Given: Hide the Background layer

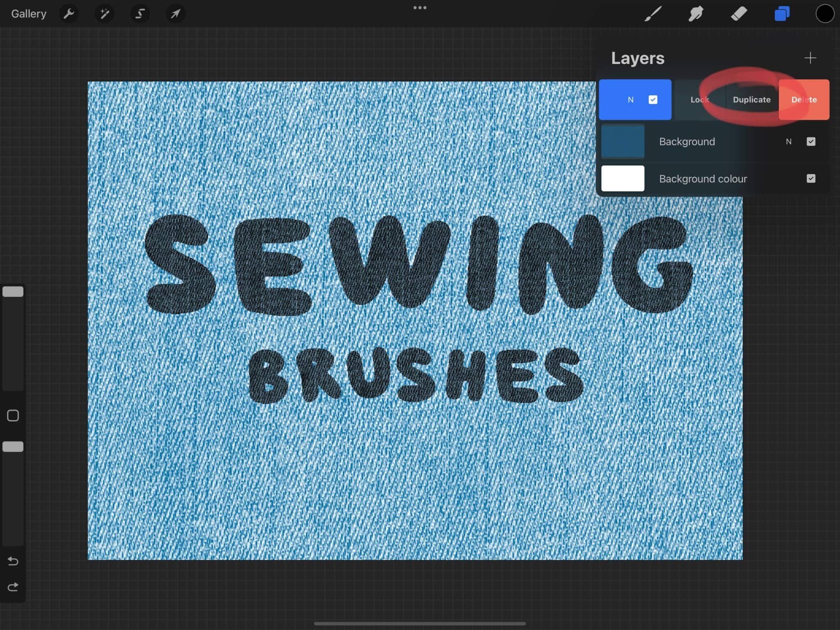Looking at the screenshot, I should click(x=811, y=142).
